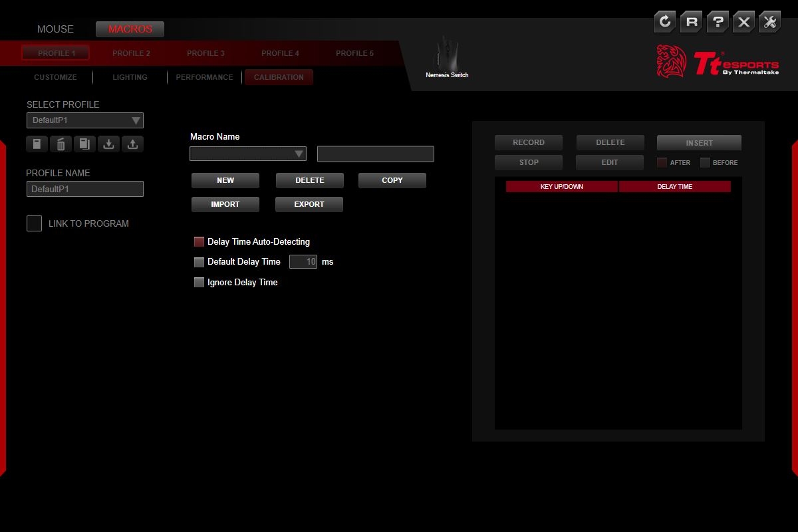Click the RECORD macro button
Viewport: 798px width, 532px height.
point(529,142)
